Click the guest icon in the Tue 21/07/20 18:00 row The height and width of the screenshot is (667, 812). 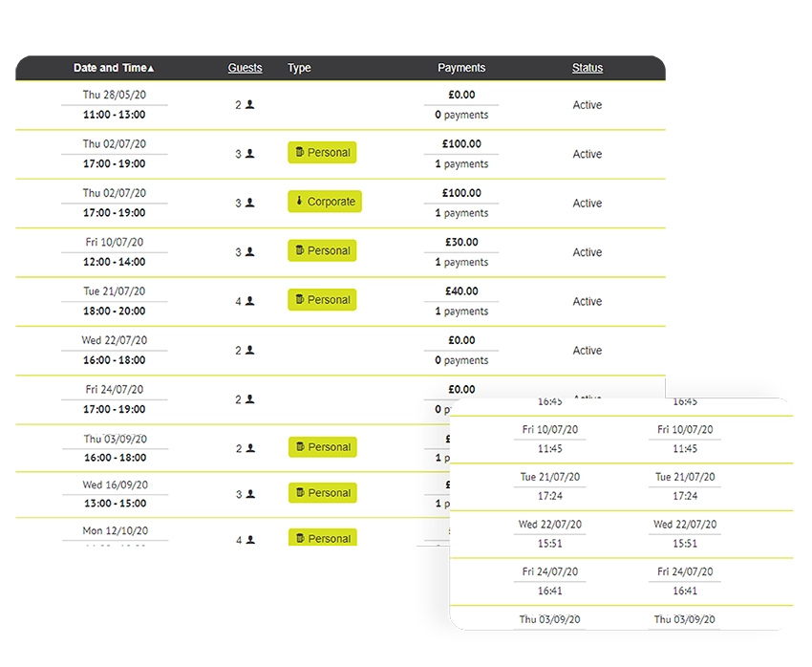[250, 301]
